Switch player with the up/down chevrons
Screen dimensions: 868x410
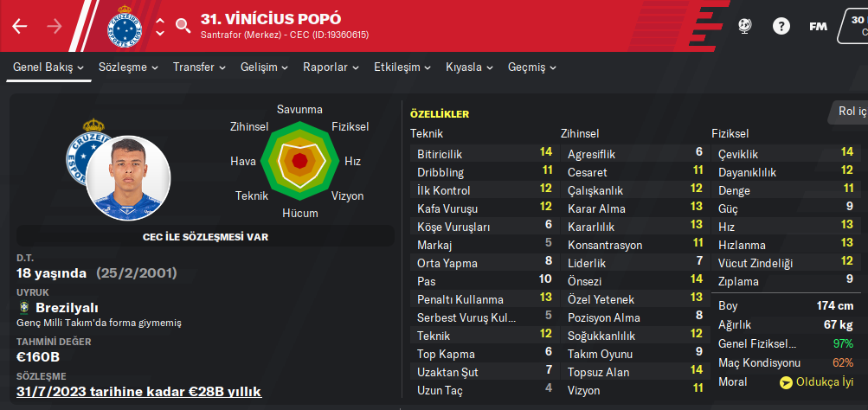click(160, 26)
